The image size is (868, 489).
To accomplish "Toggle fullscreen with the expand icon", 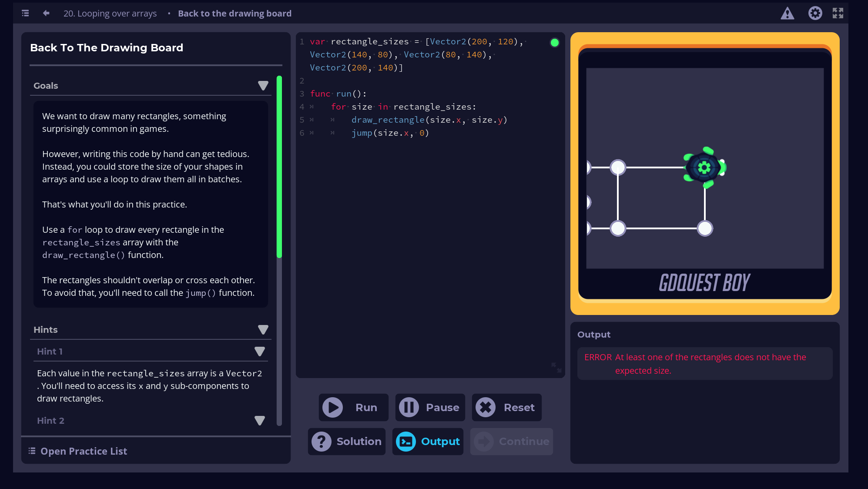I will [x=838, y=13].
